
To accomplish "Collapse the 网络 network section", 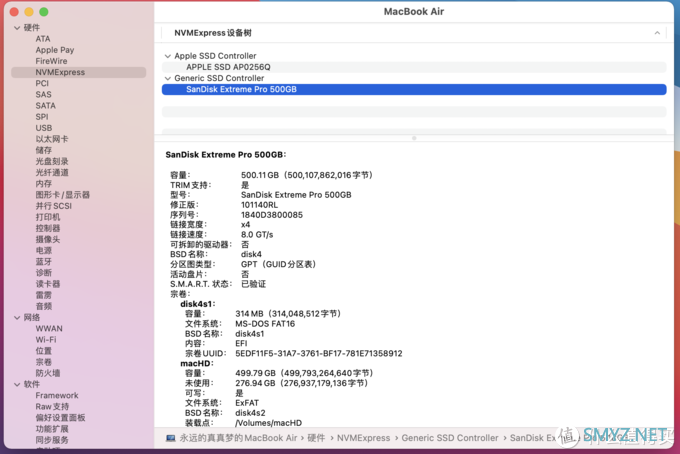I will tap(17, 318).
